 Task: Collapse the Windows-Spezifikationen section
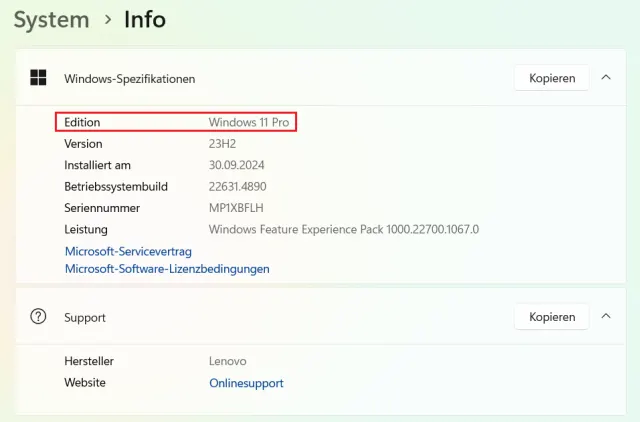606,78
